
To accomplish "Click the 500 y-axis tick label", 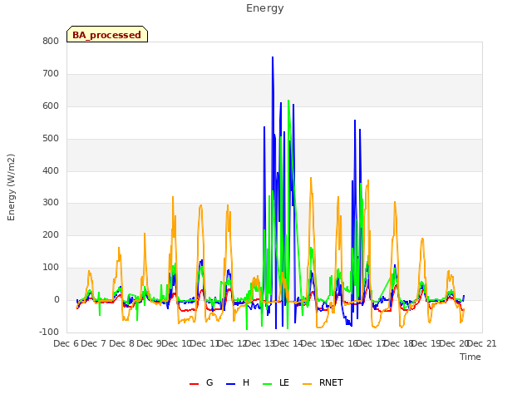I will point(51,139).
